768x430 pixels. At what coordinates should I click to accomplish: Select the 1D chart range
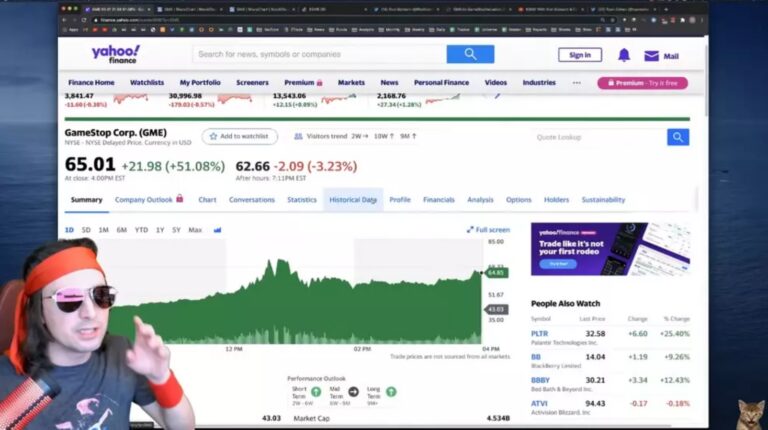click(x=69, y=230)
